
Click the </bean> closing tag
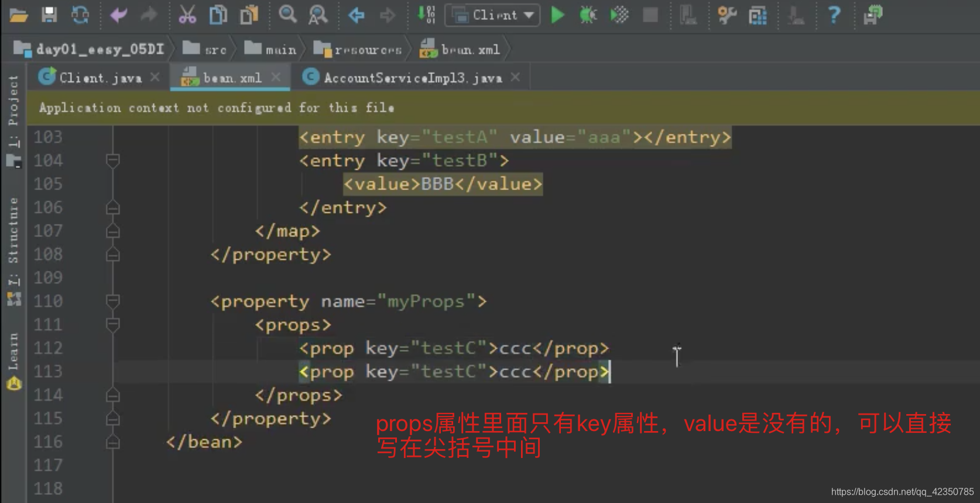204,442
